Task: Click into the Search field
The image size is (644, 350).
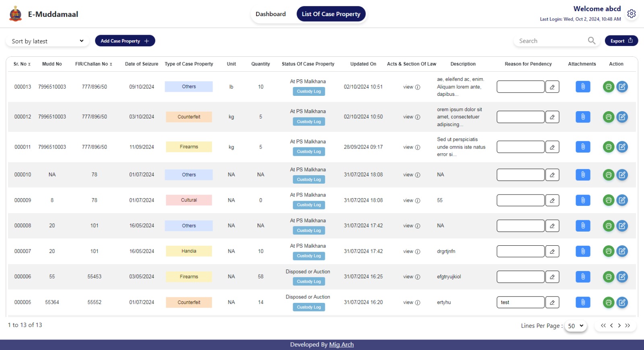Action: (x=552, y=41)
